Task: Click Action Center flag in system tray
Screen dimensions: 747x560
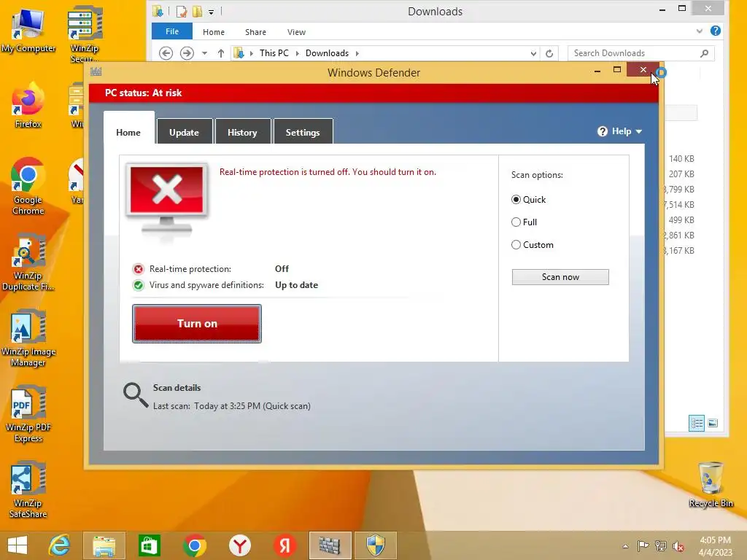Action: point(643,545)
